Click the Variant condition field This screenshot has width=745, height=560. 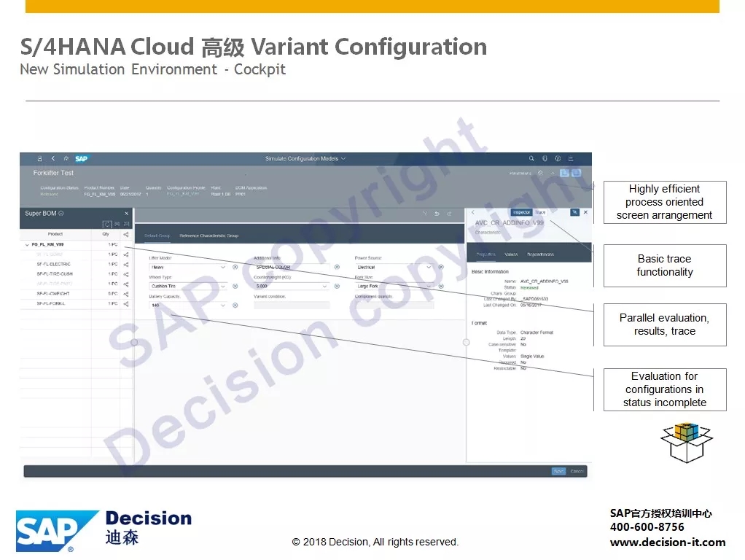[x=292, y=306]
